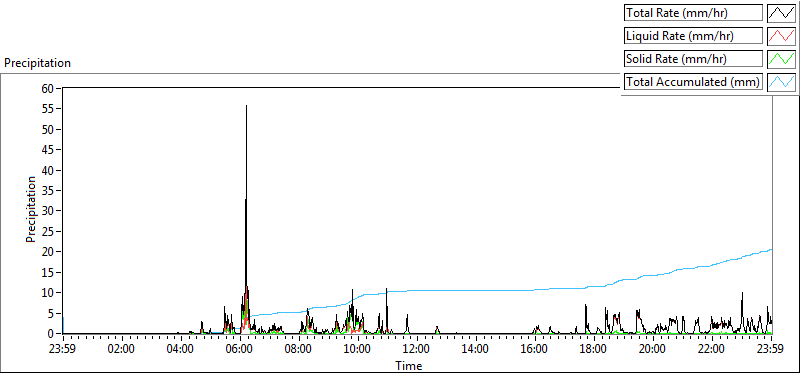
Task: Click the 60 value on the Y-axis
Action: coord(48,88)
